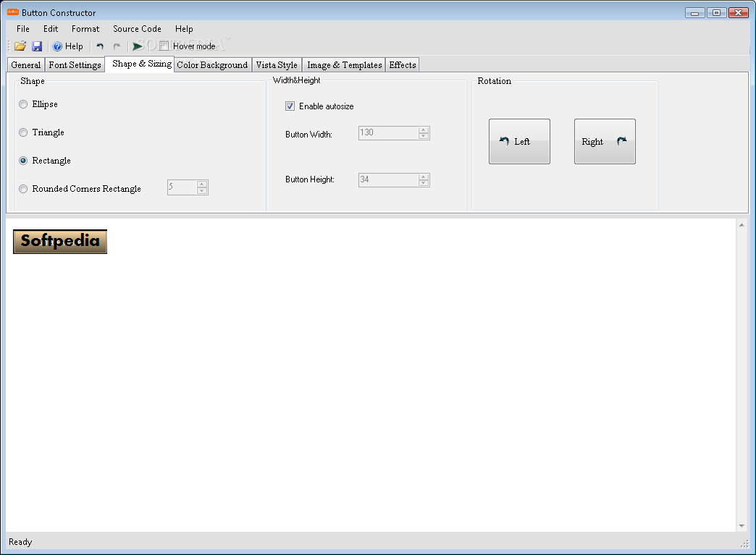Open the Vista Style tab
The height and width of the screenshot is (555, 756).
coord(277,65)
